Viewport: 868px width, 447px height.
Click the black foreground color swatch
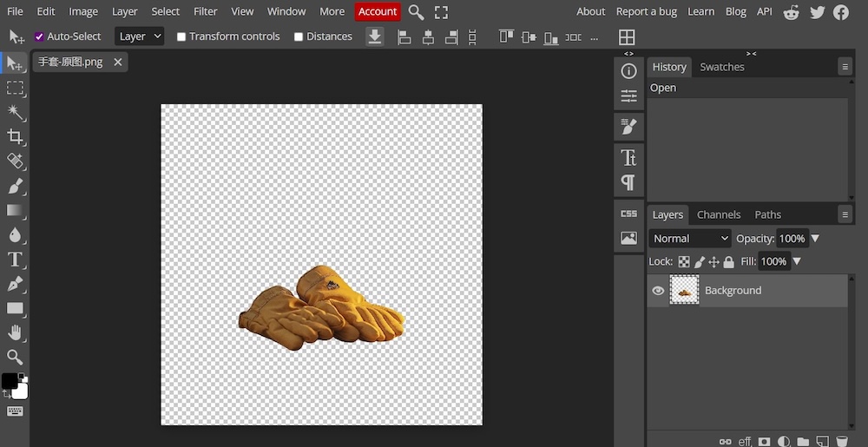click(x=10, y=381)
